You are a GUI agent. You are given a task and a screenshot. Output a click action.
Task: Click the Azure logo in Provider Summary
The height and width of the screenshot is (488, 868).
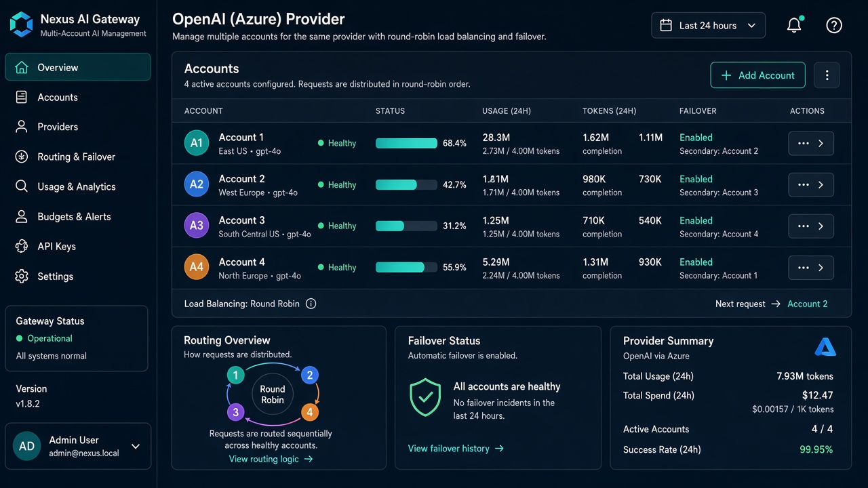coord(825,347)
